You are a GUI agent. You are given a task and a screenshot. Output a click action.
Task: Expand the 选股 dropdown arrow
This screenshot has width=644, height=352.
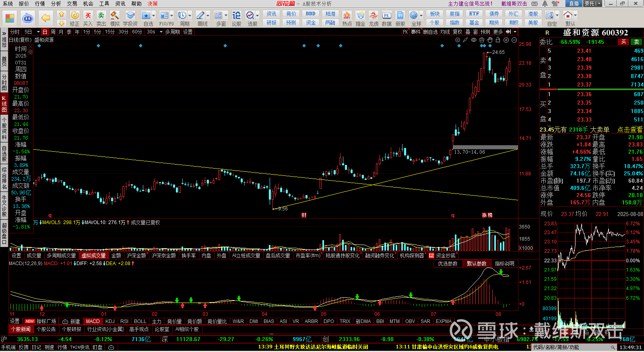click(x=258, y=16)
